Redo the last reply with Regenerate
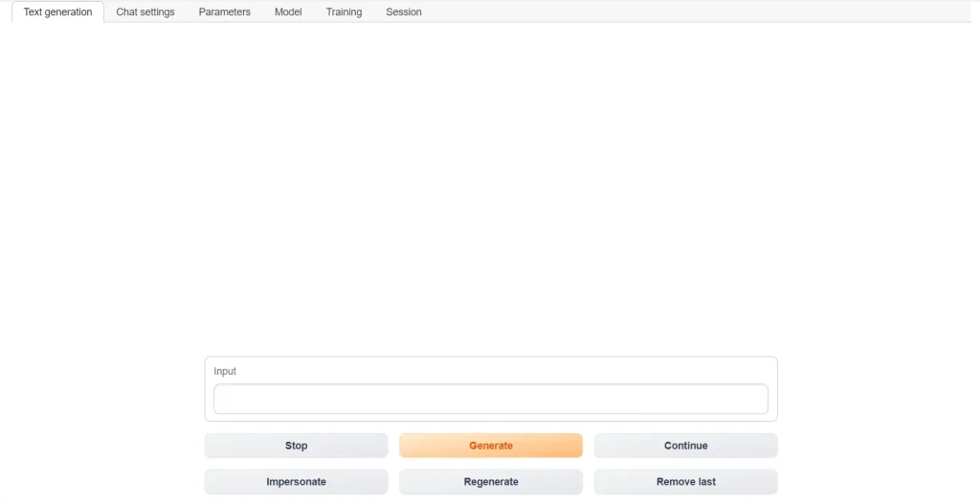This screenshot has width=980, height=503. coord(490,482)
